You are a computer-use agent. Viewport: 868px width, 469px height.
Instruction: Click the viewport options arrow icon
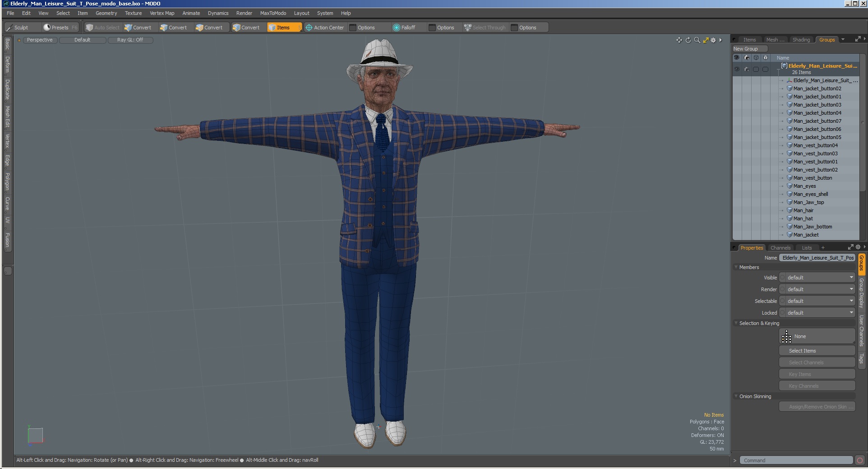[x=720, y=40]
